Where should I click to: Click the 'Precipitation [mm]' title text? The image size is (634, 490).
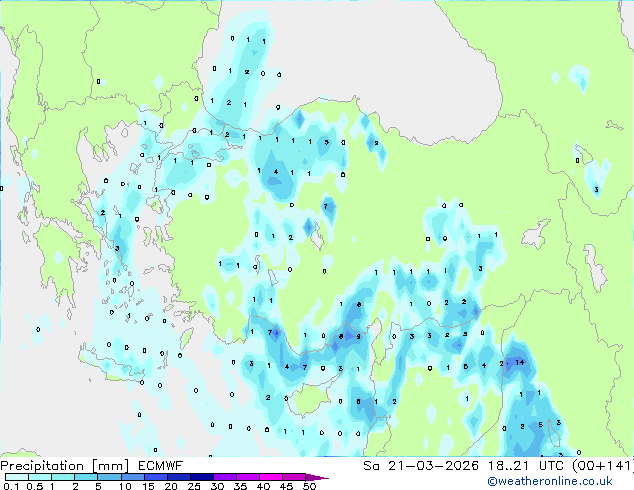pos(65,466)
